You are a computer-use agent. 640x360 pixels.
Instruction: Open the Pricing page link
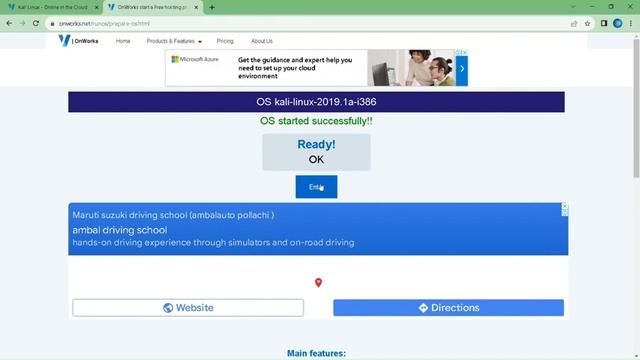(225, 41)
